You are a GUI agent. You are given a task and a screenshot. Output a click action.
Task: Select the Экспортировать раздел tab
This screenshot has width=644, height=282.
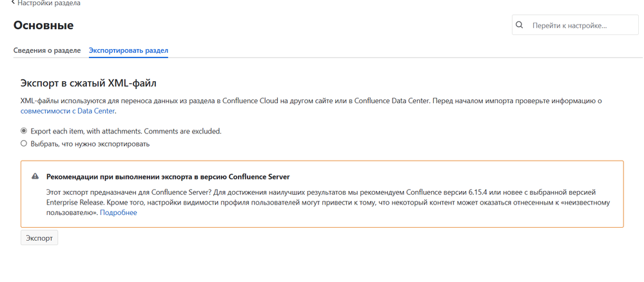[128, 50]
